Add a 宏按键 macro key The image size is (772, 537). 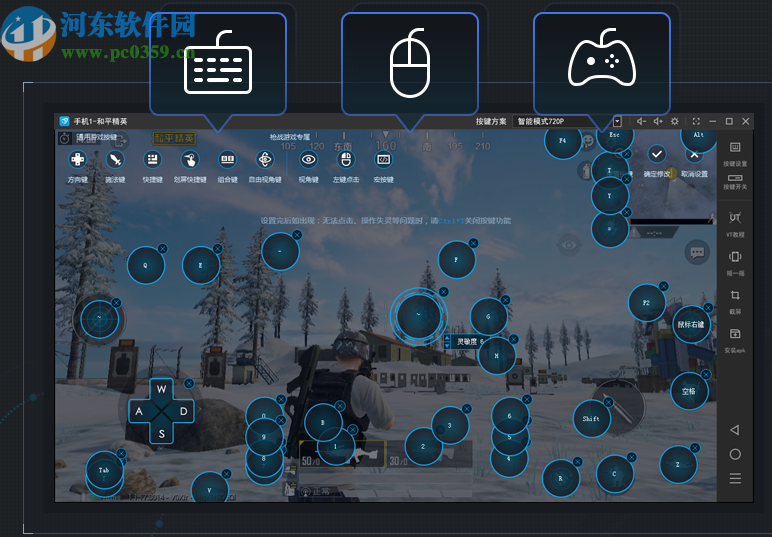pos(384,159)
